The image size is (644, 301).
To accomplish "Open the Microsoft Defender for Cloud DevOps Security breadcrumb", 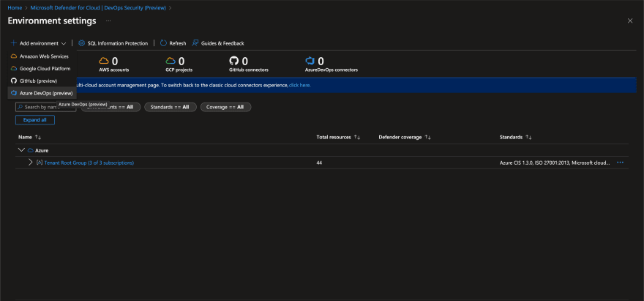I will coord(99,7).
